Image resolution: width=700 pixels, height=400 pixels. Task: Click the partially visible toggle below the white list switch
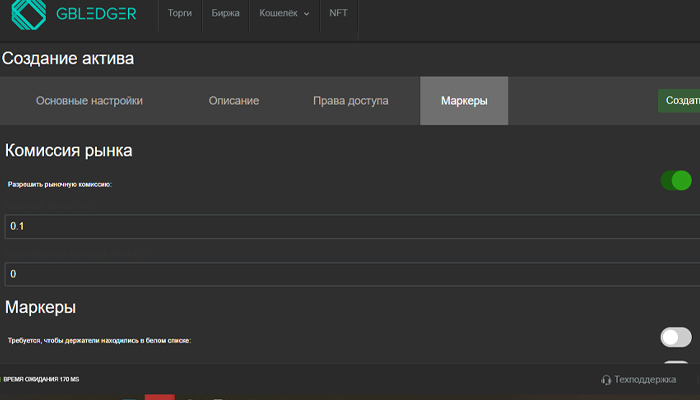click(x=676, y=362)
